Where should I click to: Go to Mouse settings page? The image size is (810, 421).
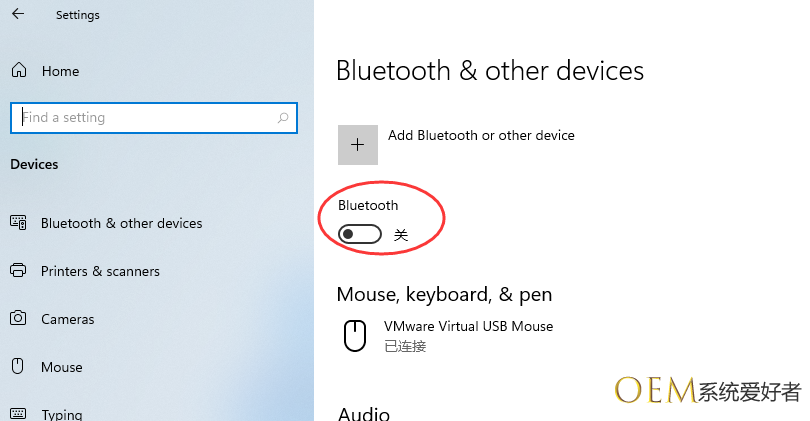tap(62, 367)
